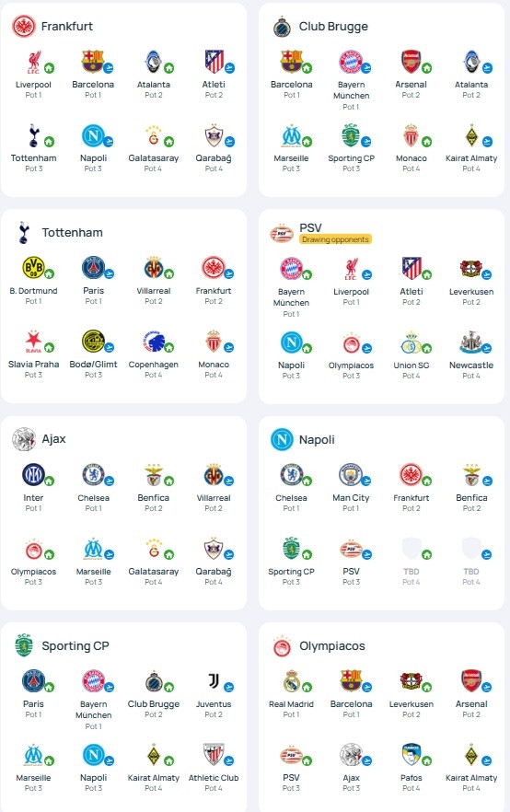The height and width of the screenshot is (812, 510).
Task: Click the Man City crest under Napoli
Action: (351, 474)
